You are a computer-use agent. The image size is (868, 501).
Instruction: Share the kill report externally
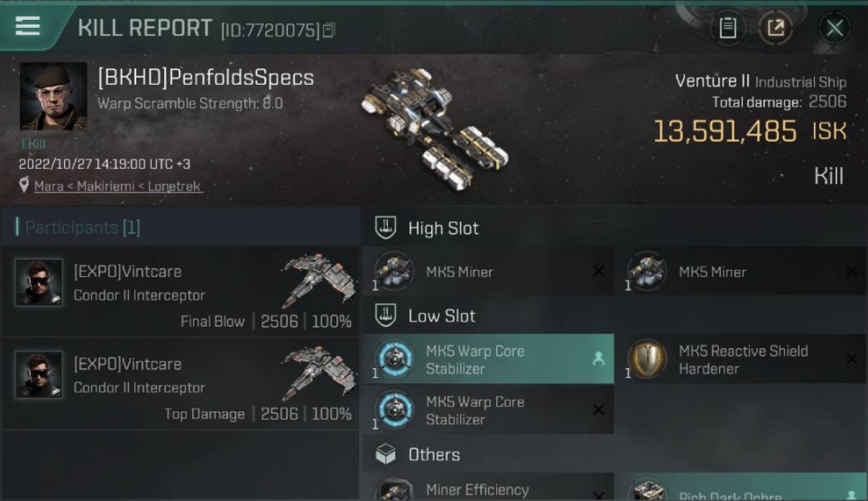click(x=775, y=28)
